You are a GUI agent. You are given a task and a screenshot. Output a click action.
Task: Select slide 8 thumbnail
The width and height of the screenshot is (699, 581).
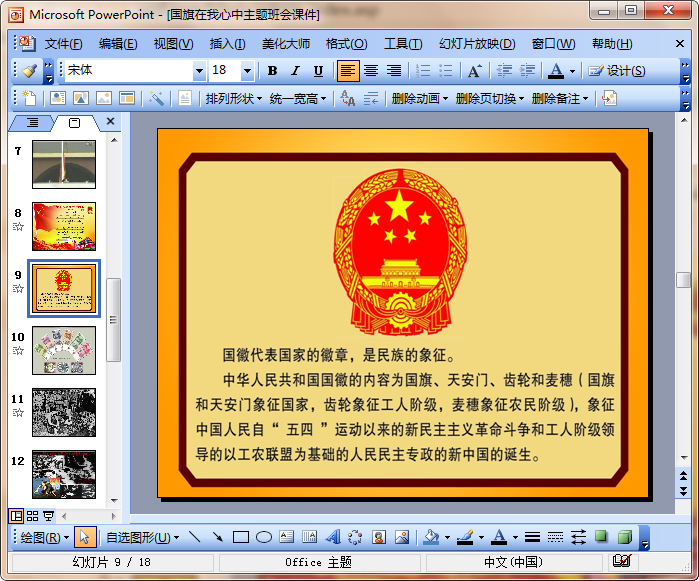point(64,226)
